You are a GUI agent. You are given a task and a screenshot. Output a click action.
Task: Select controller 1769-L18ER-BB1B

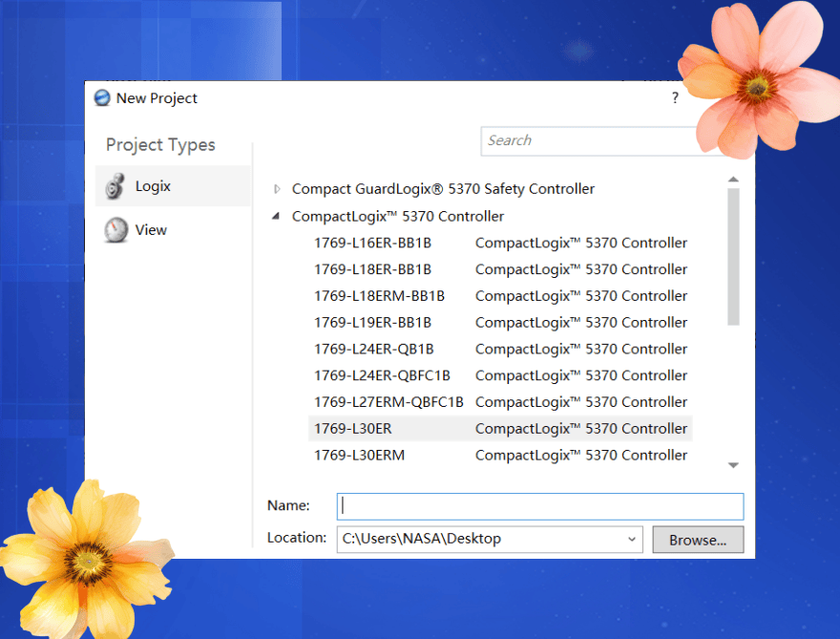pos(500,269)
